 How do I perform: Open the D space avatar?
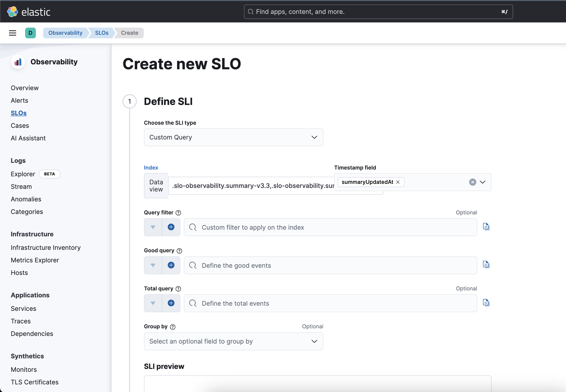[x=30, y=33]
